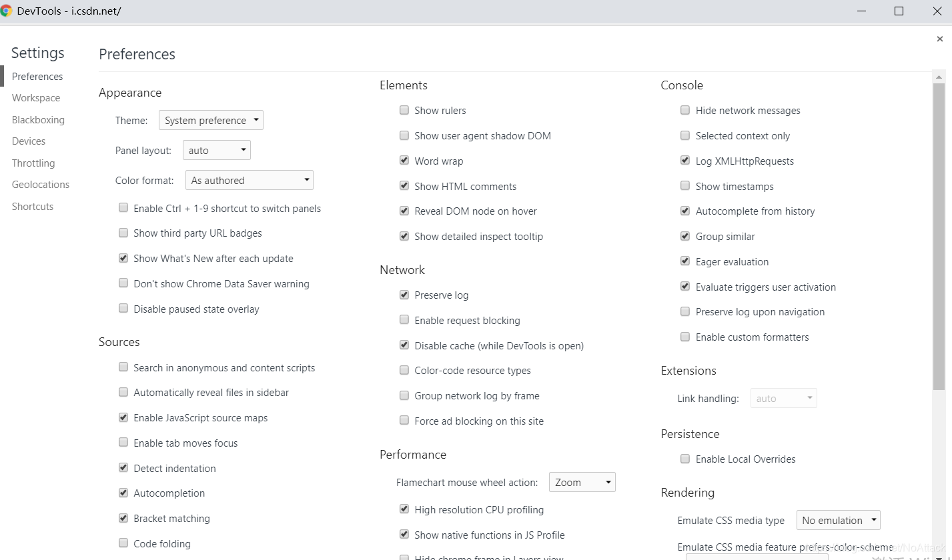This screenshot has width=952, height=560.
Task: Uncheck Show What's New after each update
Action: coord(123,258)
